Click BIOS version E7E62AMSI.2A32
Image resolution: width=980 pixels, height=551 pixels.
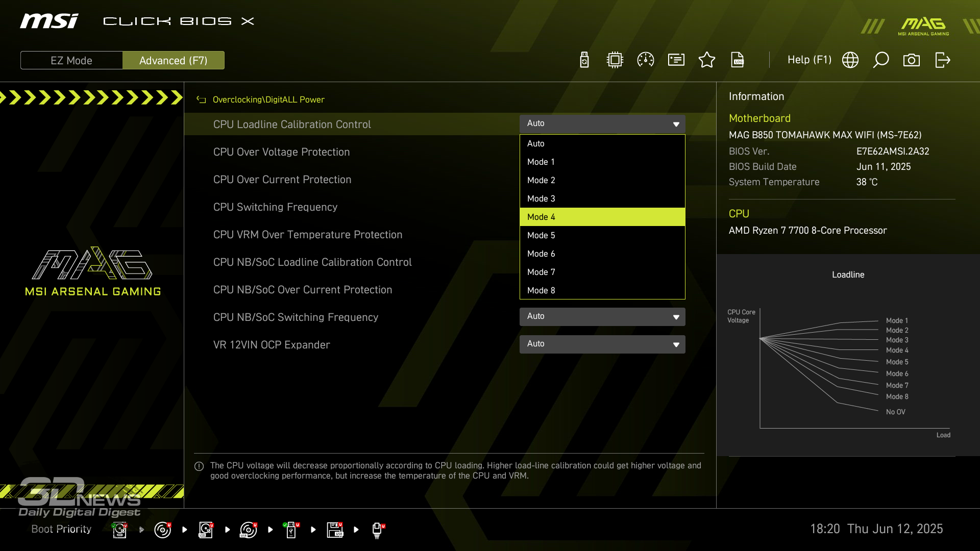(x=893, y=152)
